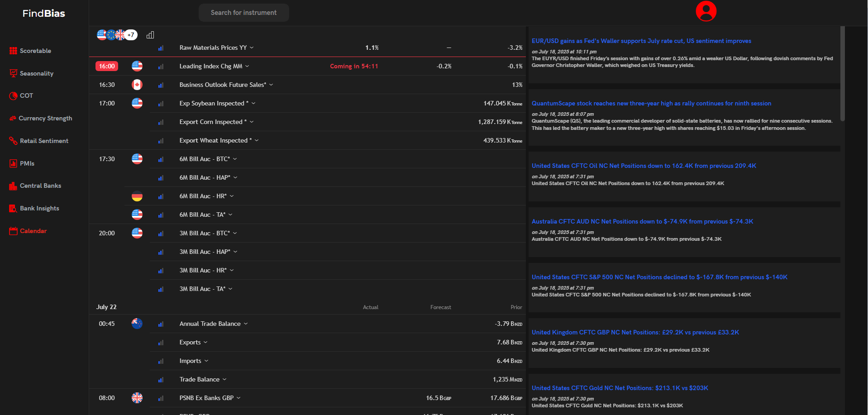Expand Business Outlook Future Sales details
This screenshot has width=868, height=415.
pyautogui.click(x=271, y=85)
